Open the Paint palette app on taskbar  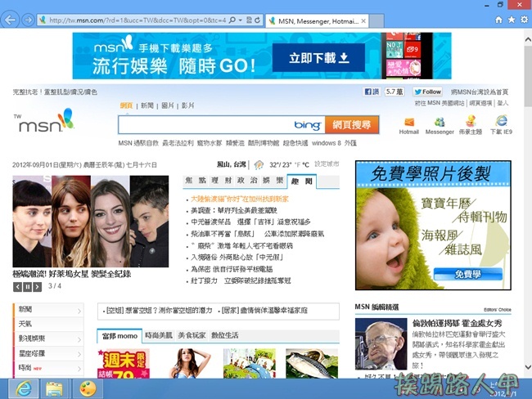click(88, 388)
